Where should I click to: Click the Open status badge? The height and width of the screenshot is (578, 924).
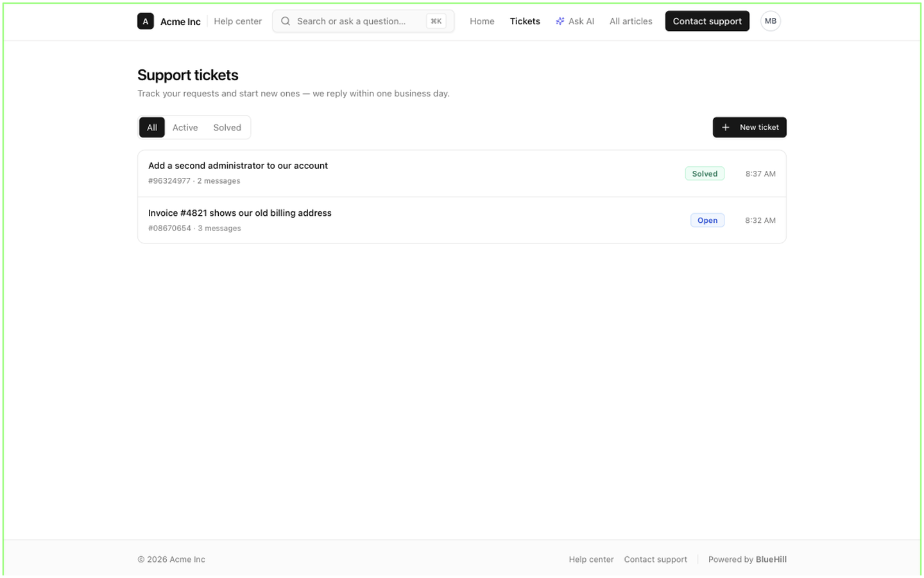pyautogui.click(x=707, y=220)
